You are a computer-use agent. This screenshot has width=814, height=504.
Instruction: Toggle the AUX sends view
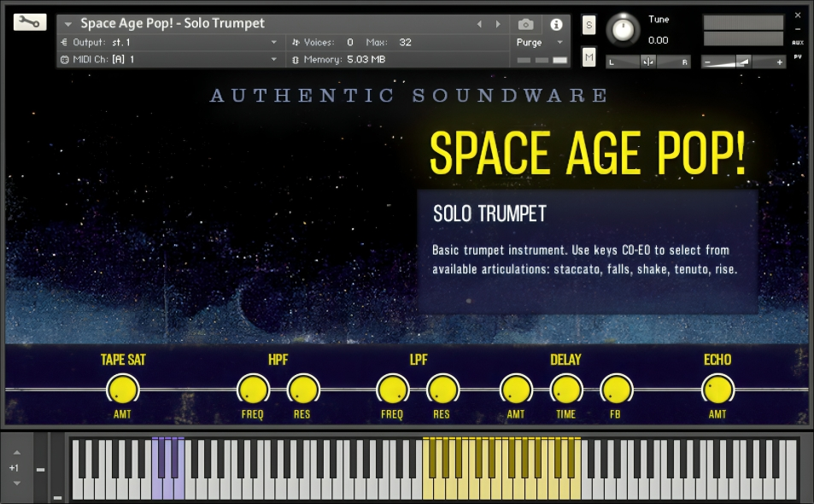click(798, 43)
